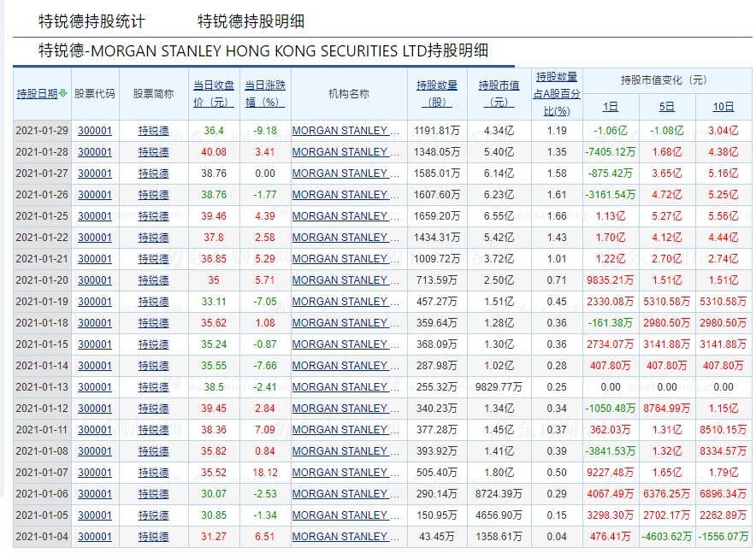Select the 持股市值变化（元） group header

(664, 80)
